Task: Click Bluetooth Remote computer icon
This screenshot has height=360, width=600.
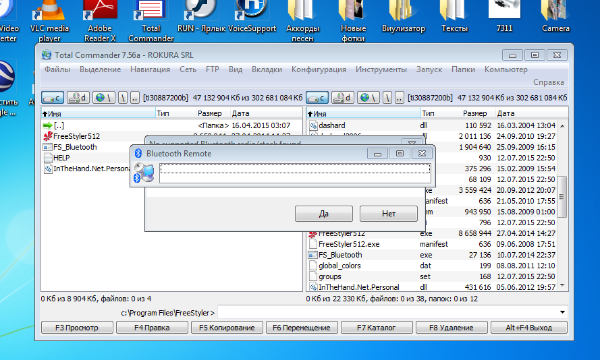Action: click(x=144, y=173)
